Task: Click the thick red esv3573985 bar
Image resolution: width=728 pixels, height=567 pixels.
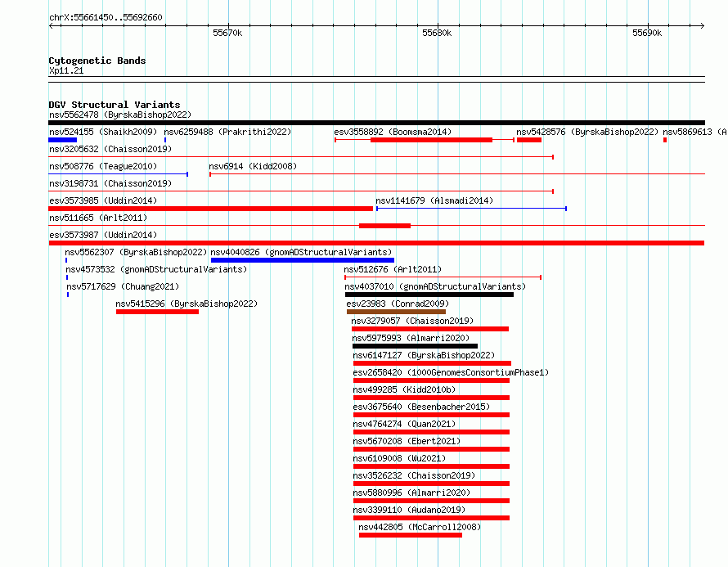Action: pos(211,209)
